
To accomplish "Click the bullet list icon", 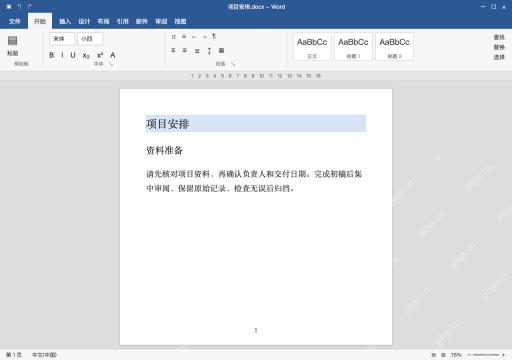I will pyautogui.click(x=174, y=37).
